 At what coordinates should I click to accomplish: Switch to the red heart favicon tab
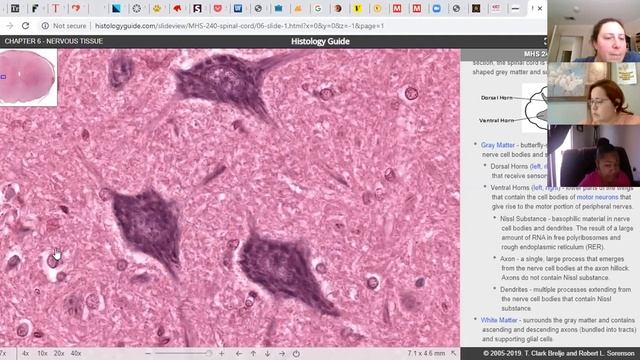point(76,8)
